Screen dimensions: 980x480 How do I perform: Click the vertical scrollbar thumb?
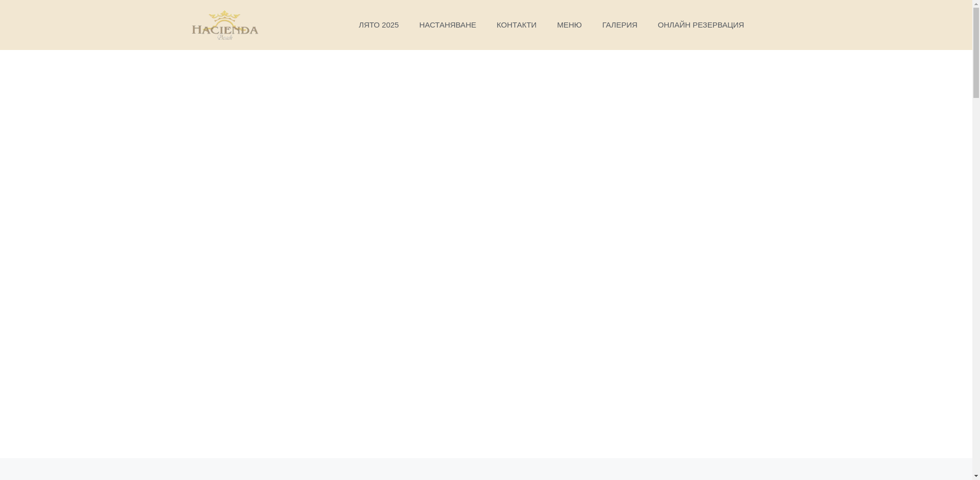pyautogui.click(x=976, y=51)
